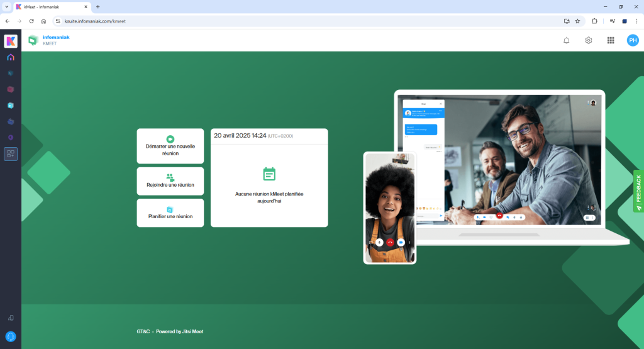Open the pink mail app icon in sidebar

point(11,89)
